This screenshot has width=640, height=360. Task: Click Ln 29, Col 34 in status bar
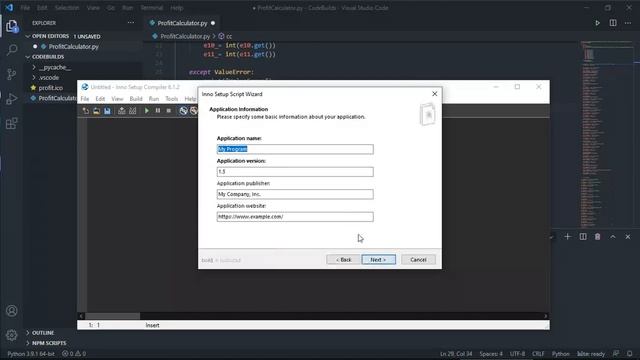tap(456, 354)
